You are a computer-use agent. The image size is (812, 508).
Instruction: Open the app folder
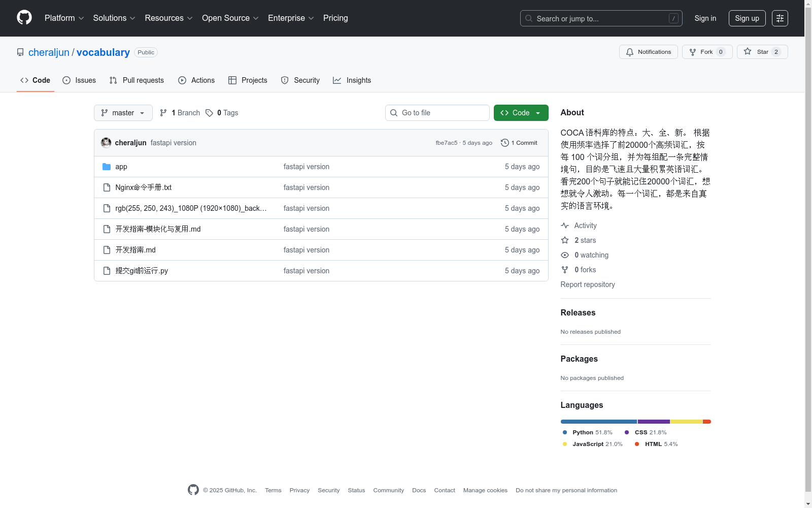121,167
